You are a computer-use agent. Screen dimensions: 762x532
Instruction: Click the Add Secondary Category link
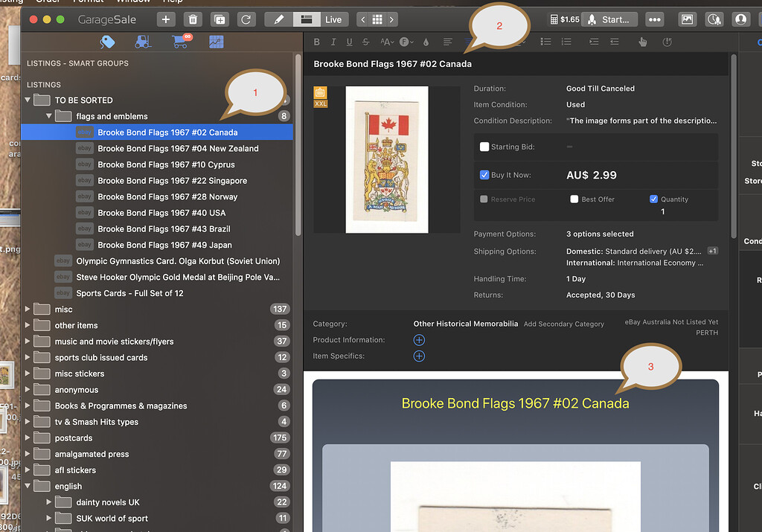pyautogui.click(x=564, y=324)
